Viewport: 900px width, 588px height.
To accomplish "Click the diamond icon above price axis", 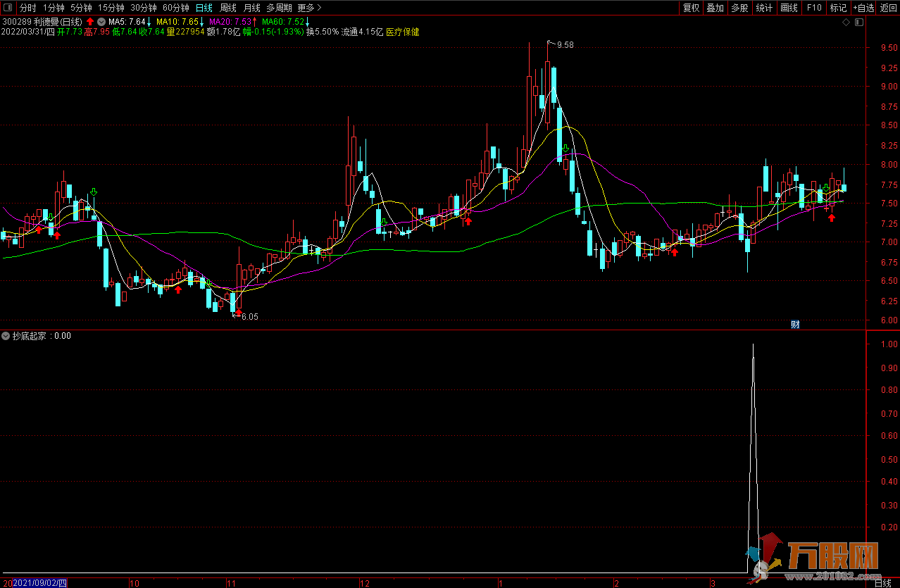I will click(x=846, y=23).
